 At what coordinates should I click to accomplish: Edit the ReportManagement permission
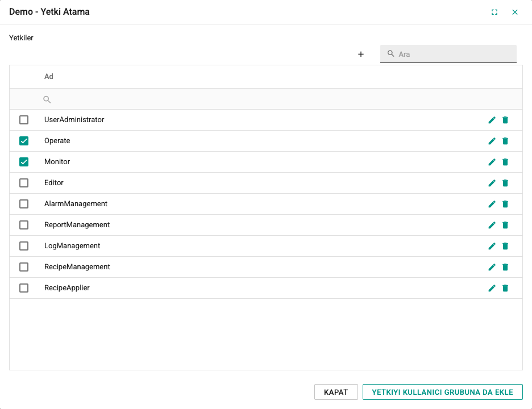pos(492,225)
